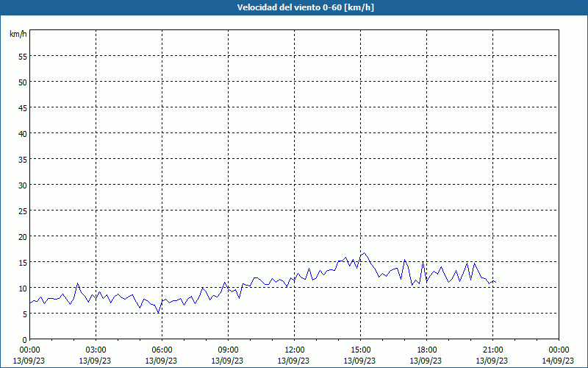This screenshot has height=368, width=588.
Task: Click the wind speed peak after 15:00
Action: click(364, 252)
